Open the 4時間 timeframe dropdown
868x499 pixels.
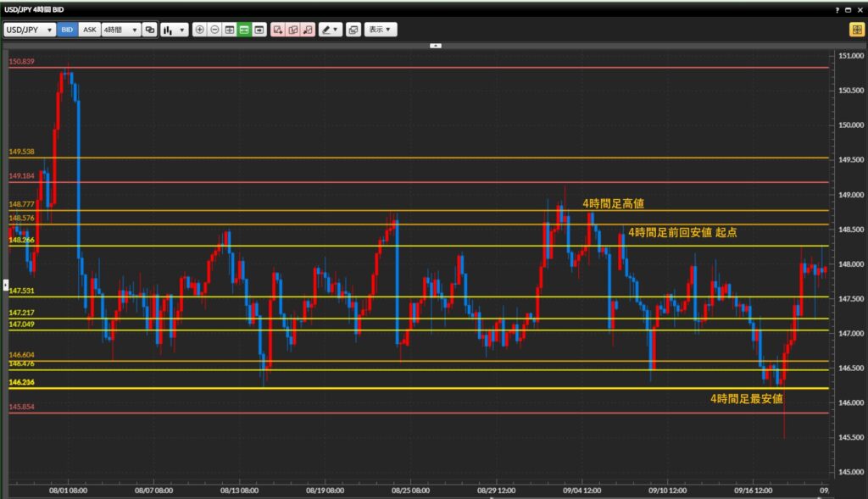coord(120,30)
